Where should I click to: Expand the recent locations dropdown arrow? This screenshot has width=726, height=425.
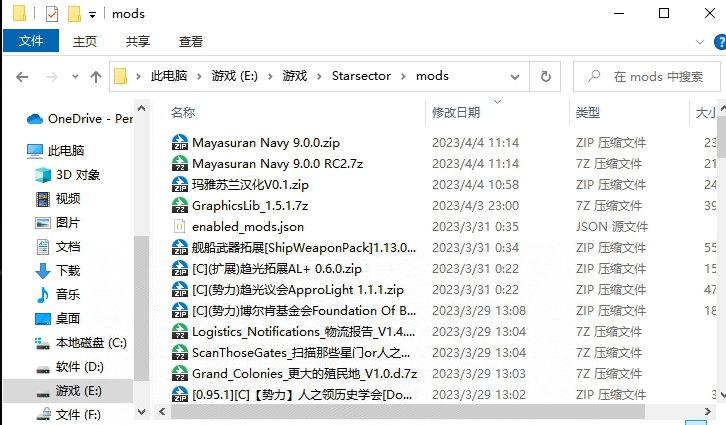coord(74,77)
